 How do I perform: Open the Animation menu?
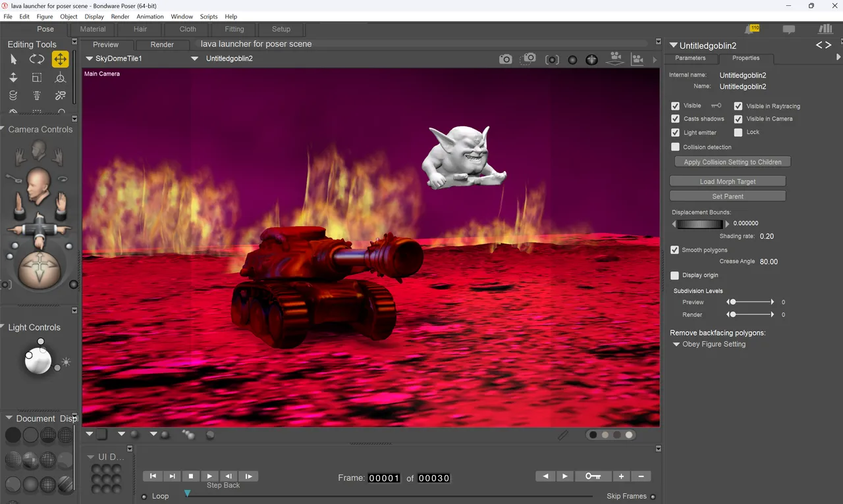point(150,16)
